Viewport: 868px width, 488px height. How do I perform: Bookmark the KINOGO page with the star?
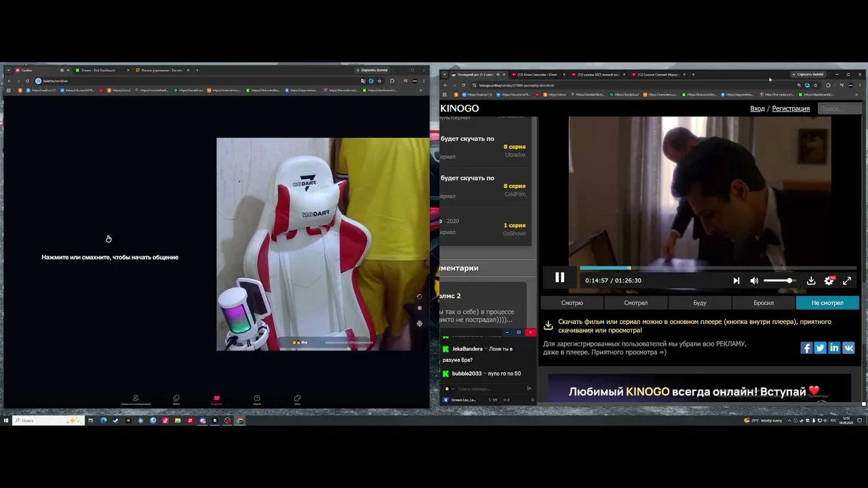(x=815, y=85)
